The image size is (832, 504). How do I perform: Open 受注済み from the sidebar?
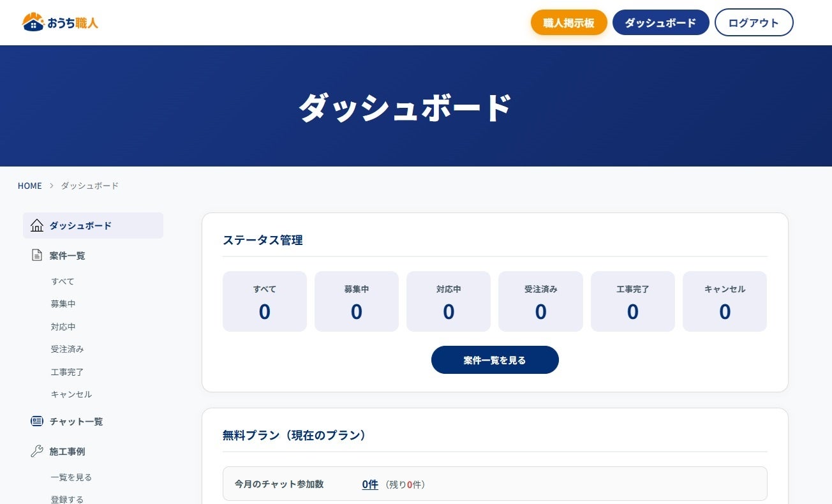point(67,349)
